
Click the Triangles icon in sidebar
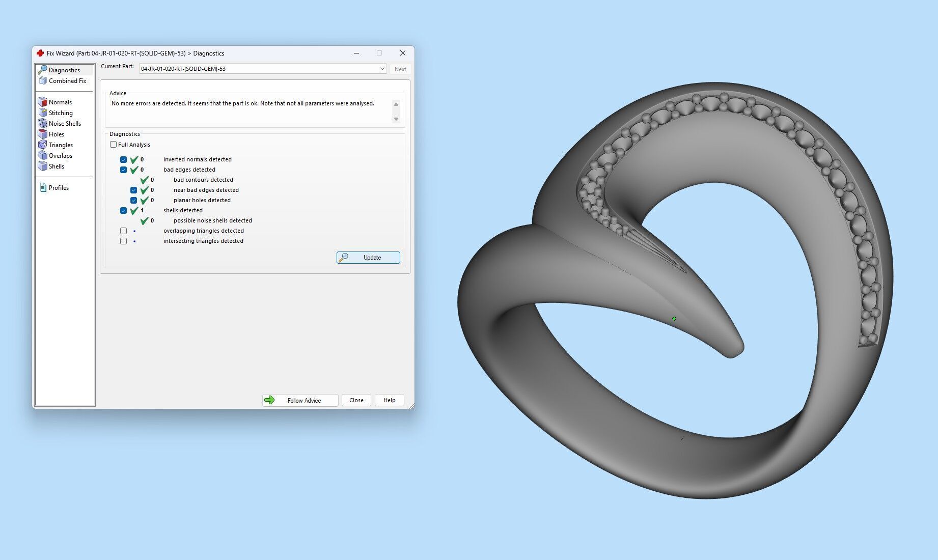point(43,145)
